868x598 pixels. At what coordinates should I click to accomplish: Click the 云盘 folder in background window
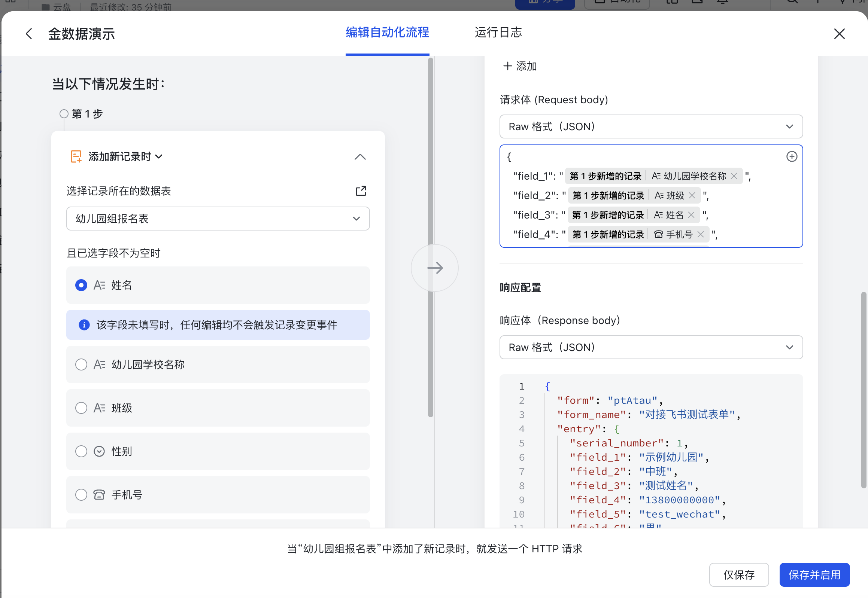[56, 7]
